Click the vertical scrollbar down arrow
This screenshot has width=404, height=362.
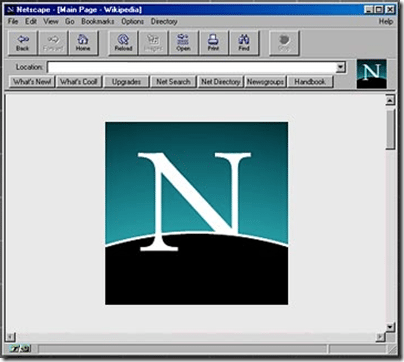click(x=390, y=327)
